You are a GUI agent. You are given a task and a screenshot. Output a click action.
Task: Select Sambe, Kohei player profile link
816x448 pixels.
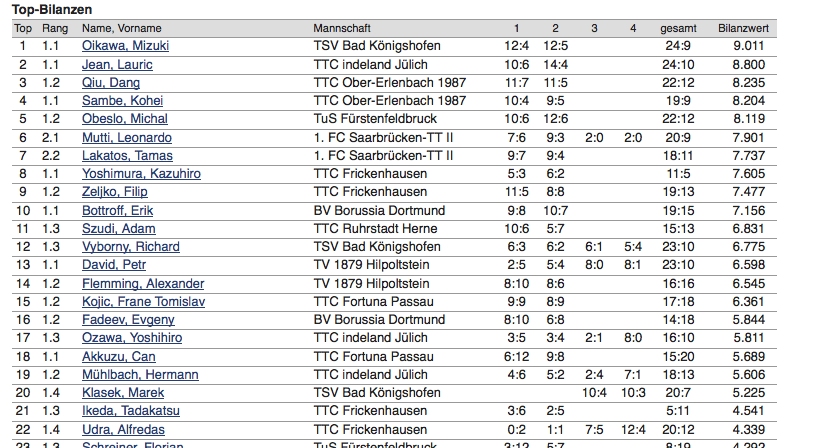[122, 100]
